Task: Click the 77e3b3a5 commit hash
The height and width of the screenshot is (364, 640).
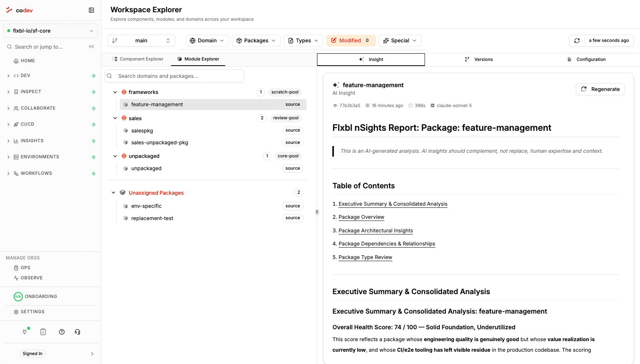Action: coord(350,106)
